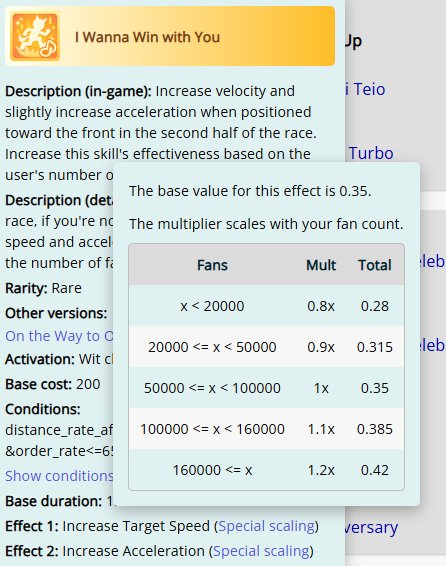The height and width of the screenshot is (566, 446).
Task: Select the 20000 <= x < 50000 row
Action: (266, 347)
